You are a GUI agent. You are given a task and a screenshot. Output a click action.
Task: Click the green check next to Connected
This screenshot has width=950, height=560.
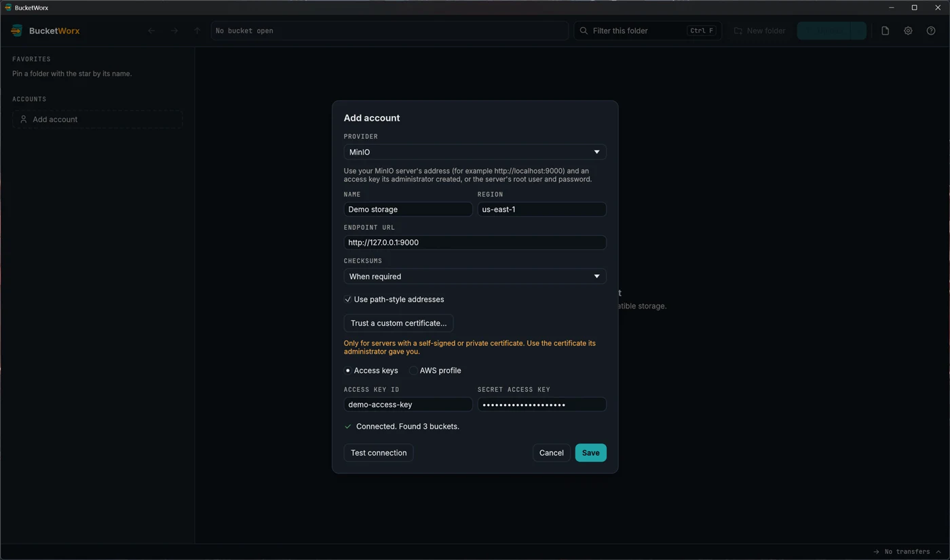tap(348, 426)
